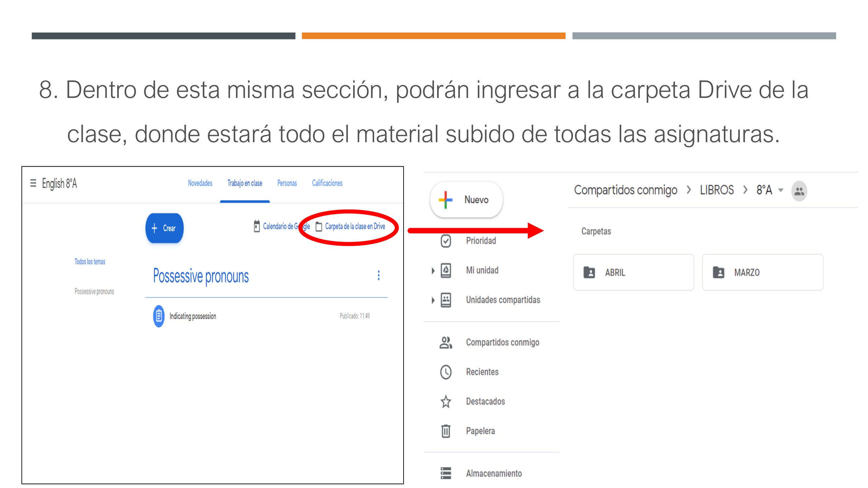Click the blue Crear button
The width and height of the screenshot is (868, 488).
pos(164,228)
